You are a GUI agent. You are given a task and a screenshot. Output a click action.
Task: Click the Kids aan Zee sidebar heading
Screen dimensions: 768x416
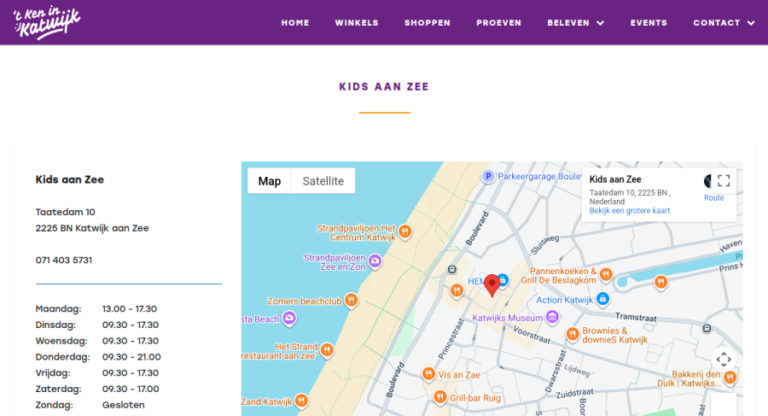tap(70, 179)
